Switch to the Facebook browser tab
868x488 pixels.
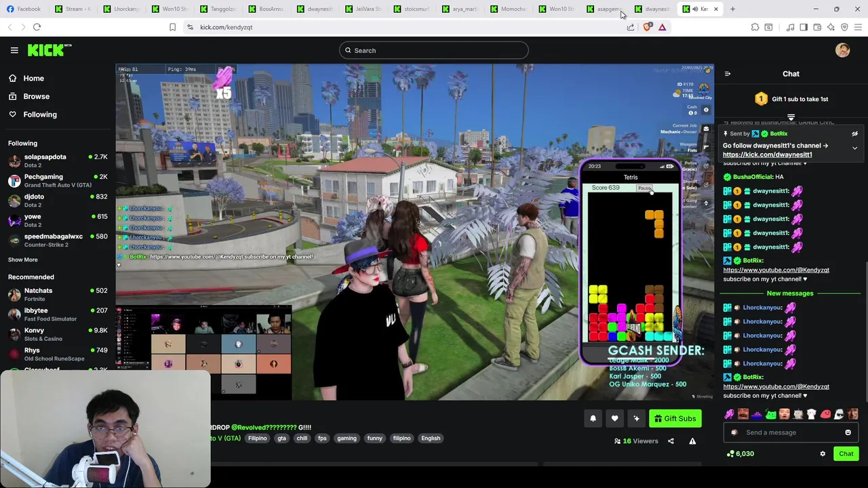pos(24,9)
